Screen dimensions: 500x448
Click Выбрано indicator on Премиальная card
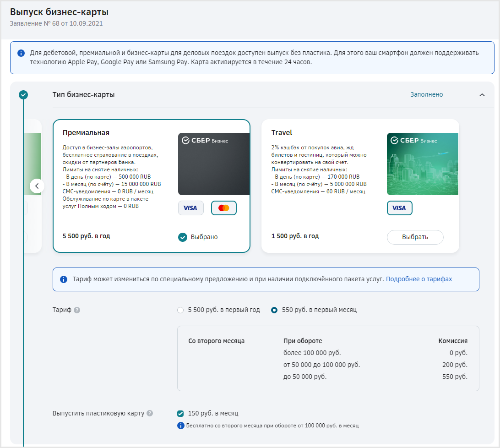pyautogui.click(x=198, y=237)
